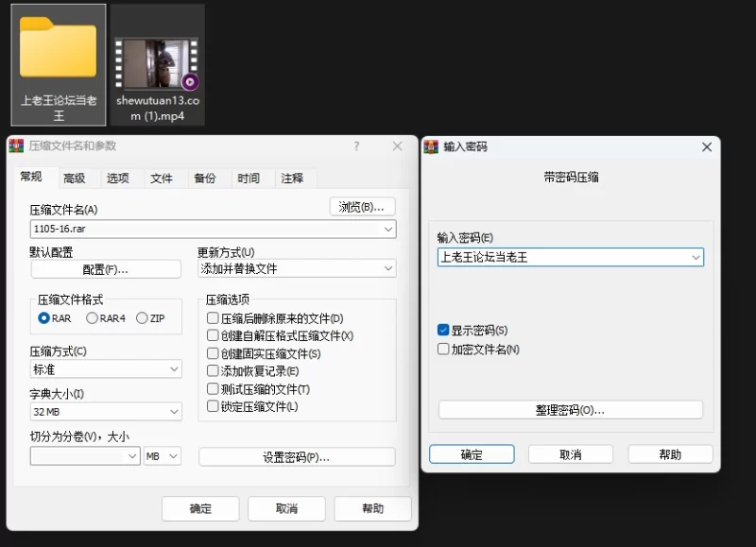Image resolution: width=756 pixels, height=547 pixels.
Task: Click the 浏览(B)... button
Action: 362,207
